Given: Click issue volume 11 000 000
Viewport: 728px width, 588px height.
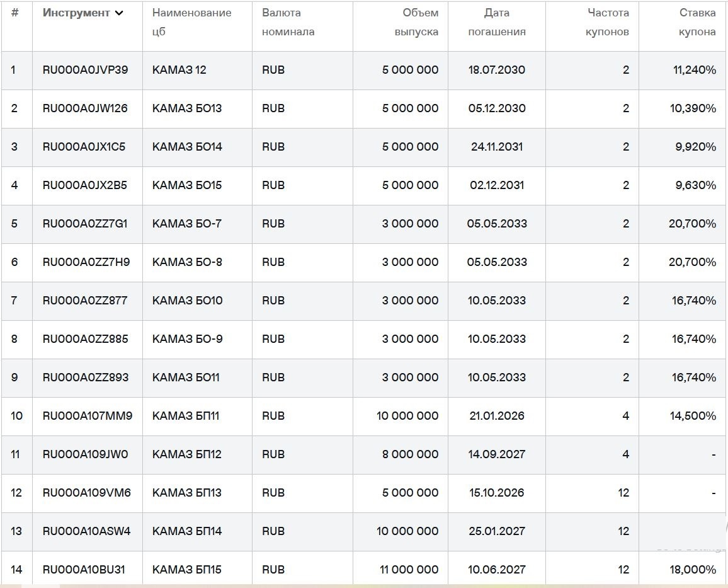Looking at the screenshot, I should click(409, 570).
